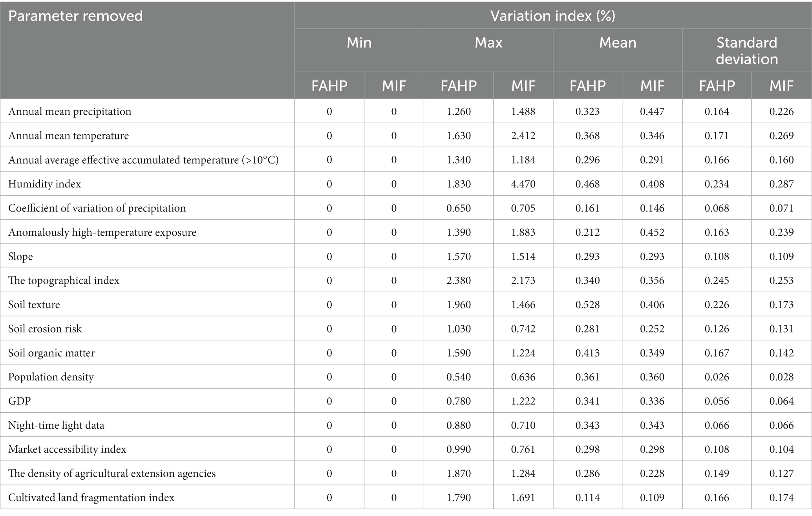Select the 'Slope' row label

(x=20, y=257)
